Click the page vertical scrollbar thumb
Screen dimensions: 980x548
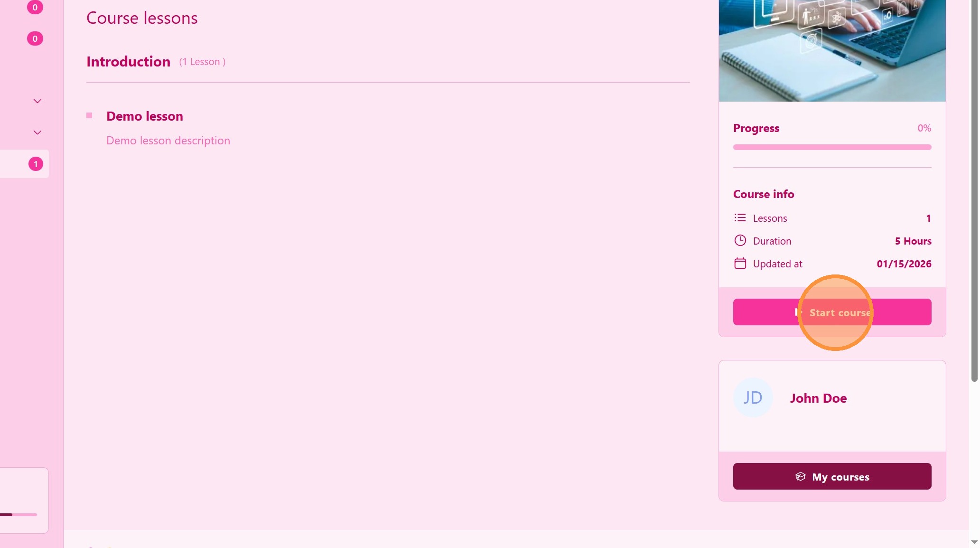pyautogui.click(x=974, y=190)
